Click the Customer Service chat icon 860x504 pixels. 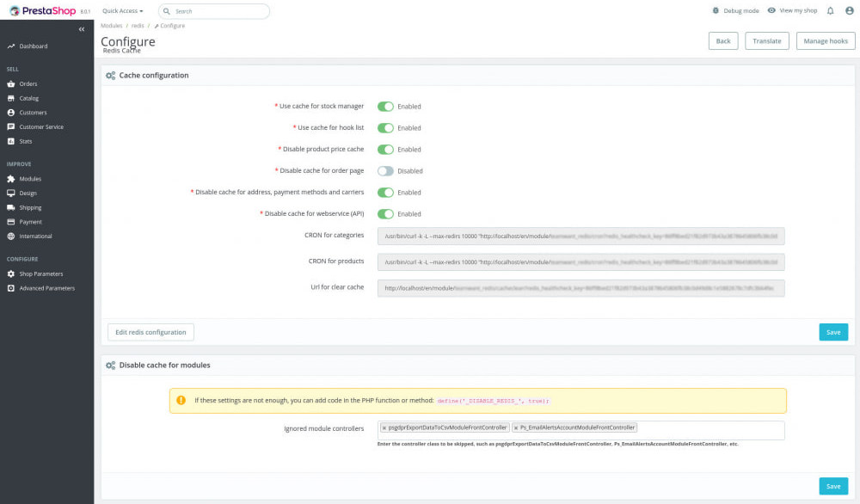(11, 126)
